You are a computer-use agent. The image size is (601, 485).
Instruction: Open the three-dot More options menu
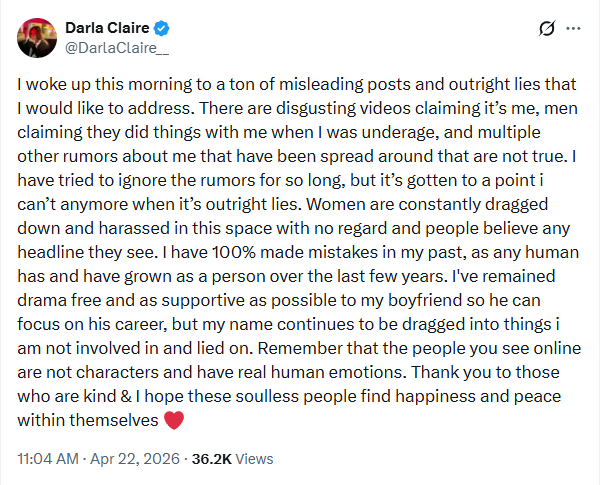[573, 28]
